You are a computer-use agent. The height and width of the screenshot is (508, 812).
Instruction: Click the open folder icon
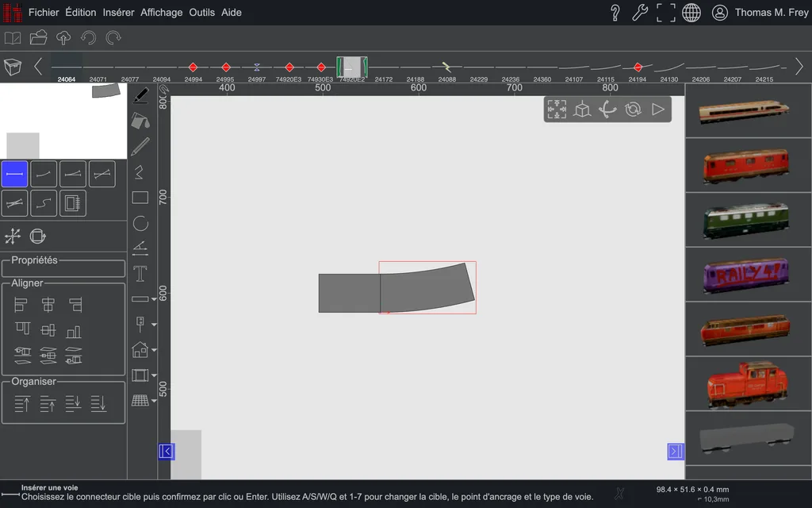point(38,38)
